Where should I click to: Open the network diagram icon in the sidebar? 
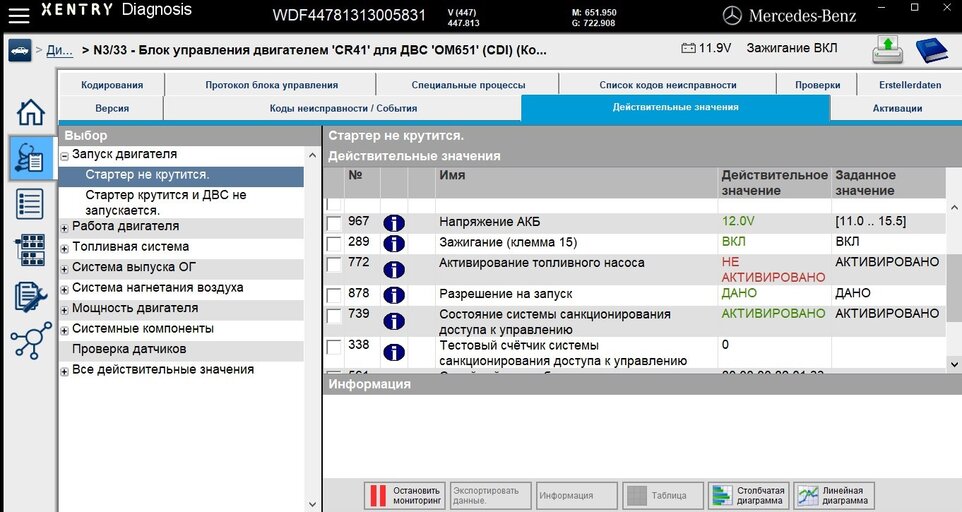coord(31,342)
